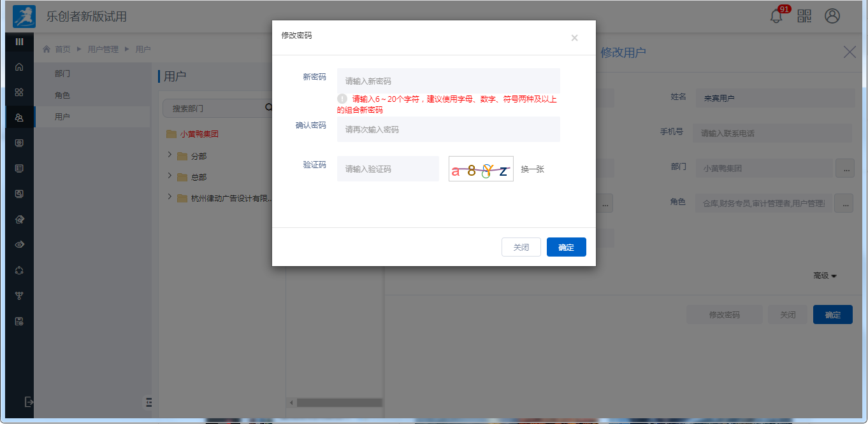Expand the 高级 advanced options dropdown
Viewport: 868px width, 424px height.
[x=825, y=276]
